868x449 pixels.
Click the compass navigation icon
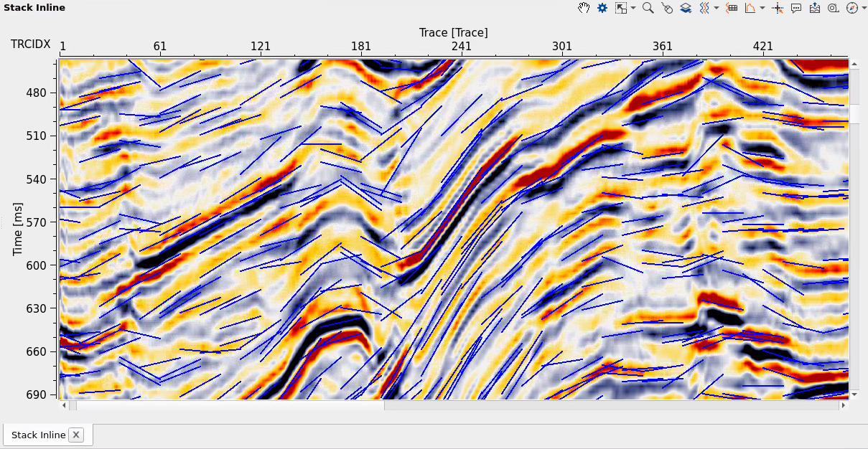click(x=851, y=8)
